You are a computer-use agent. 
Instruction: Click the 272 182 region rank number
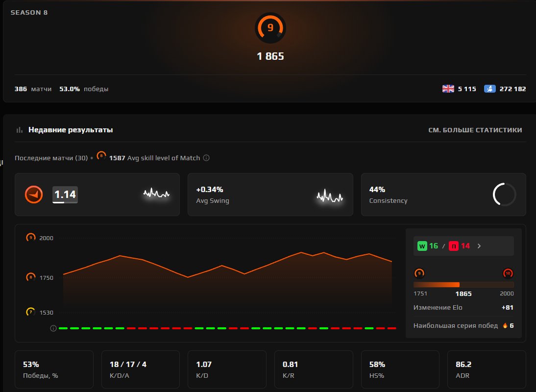tap(513, 89)
